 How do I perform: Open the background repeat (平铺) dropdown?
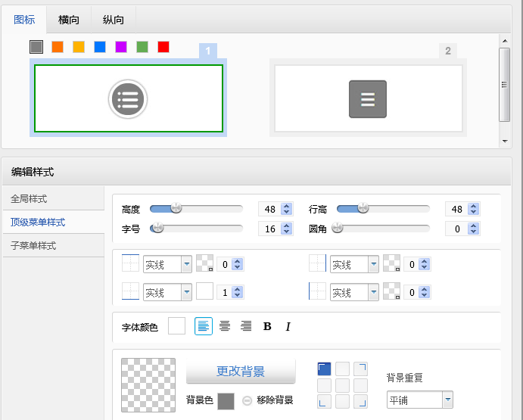coord(447,400)
